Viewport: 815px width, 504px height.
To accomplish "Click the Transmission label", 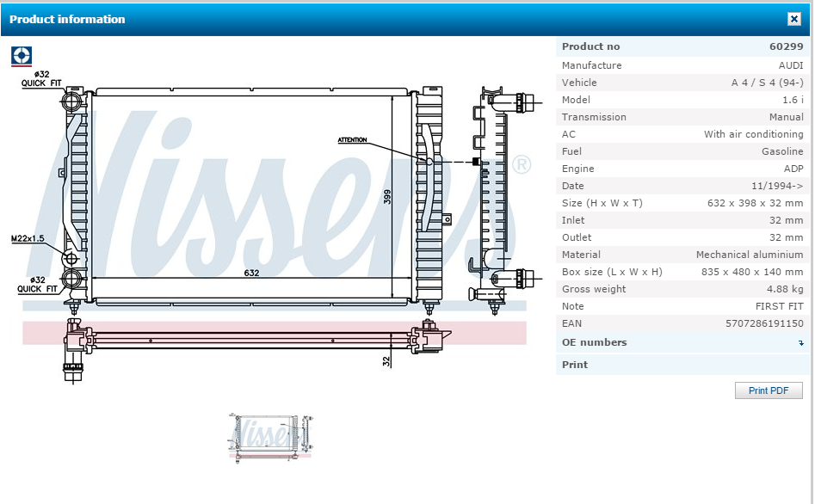I will [594, 117].
